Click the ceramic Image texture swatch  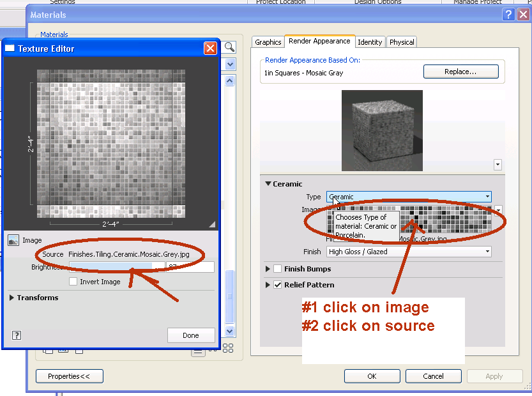[x=409, y=219]
